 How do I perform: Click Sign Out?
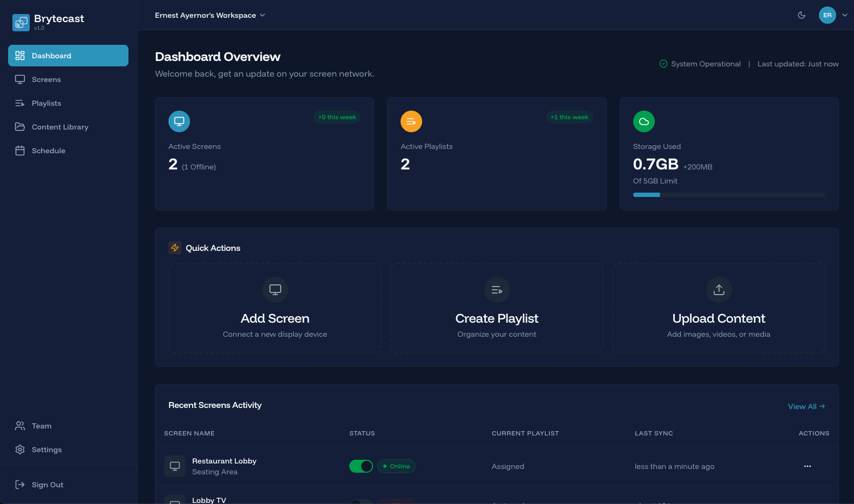[68, 485]
